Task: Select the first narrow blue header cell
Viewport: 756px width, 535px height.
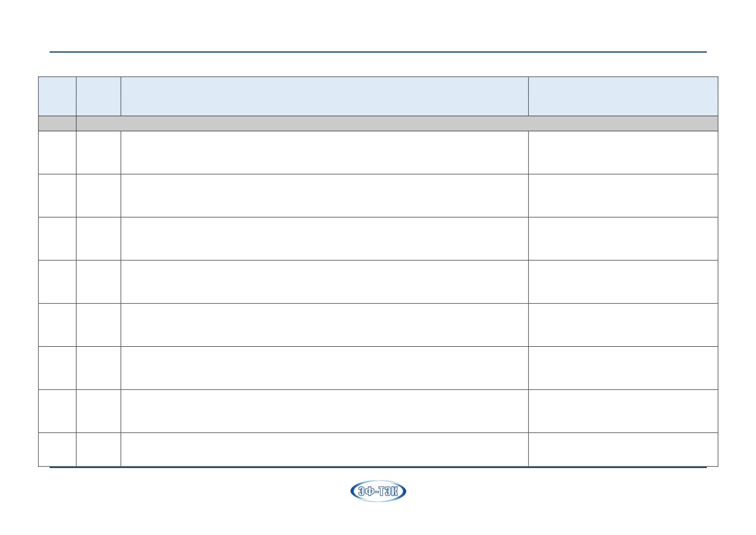Action: (x=57, y=96)
